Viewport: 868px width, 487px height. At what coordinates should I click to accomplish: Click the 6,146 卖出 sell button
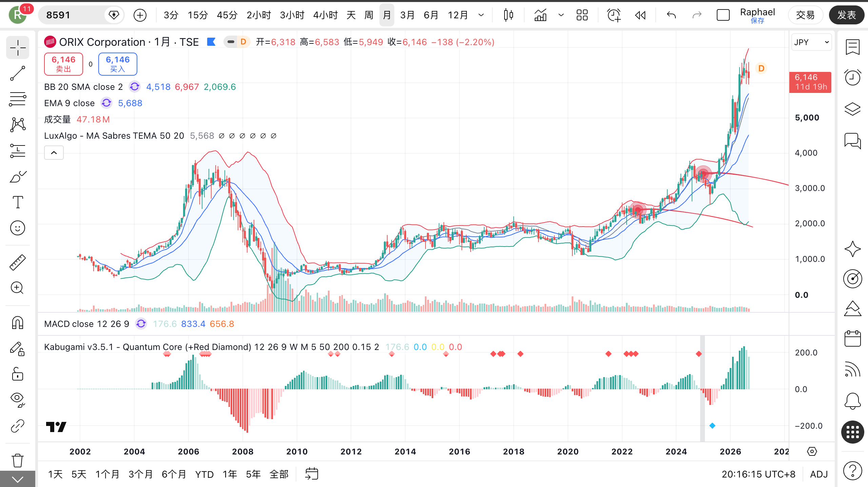63,64
